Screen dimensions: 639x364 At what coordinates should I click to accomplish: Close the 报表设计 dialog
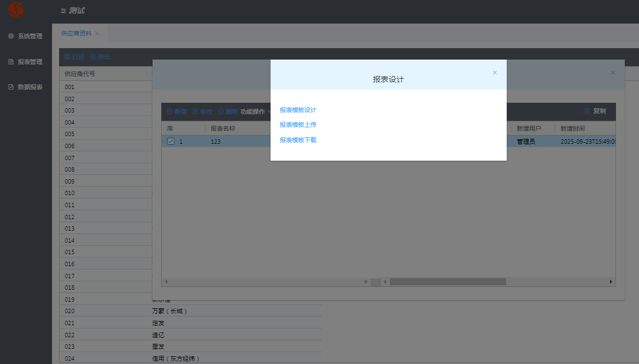click(x=495, y=73)
